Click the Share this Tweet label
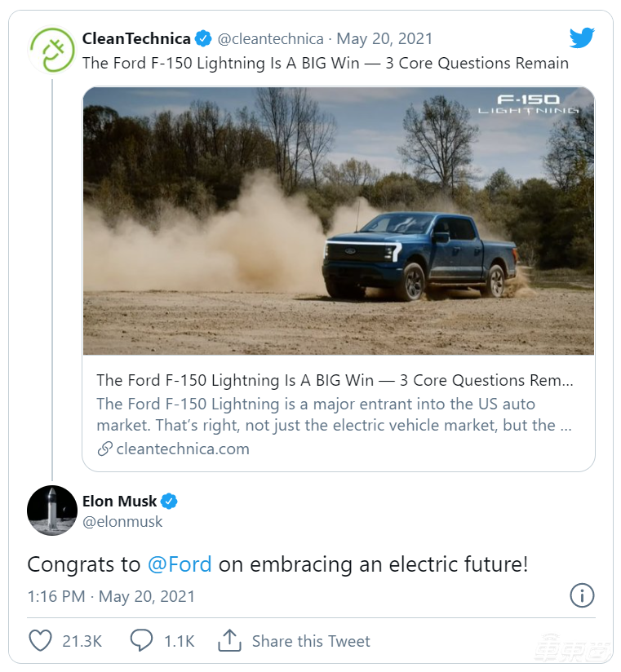The image size is (621, 672). (311, 641)
